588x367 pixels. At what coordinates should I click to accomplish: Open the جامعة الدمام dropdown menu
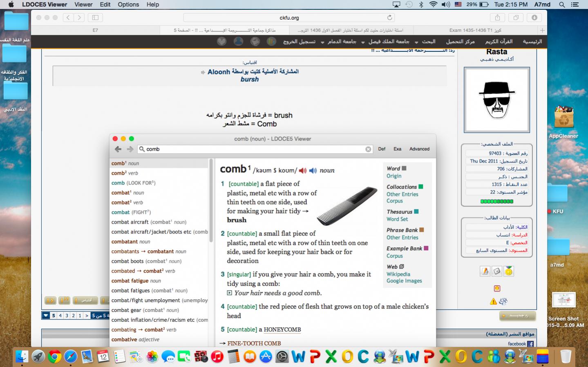pos(339,42)
